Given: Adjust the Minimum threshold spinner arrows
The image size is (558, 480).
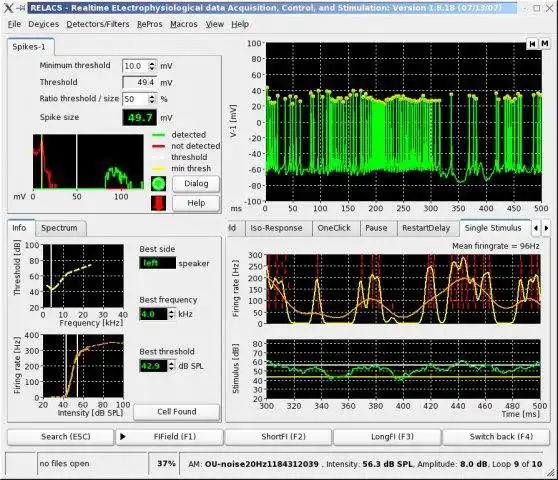Looking at the screenshot, I should click(152, 66).
